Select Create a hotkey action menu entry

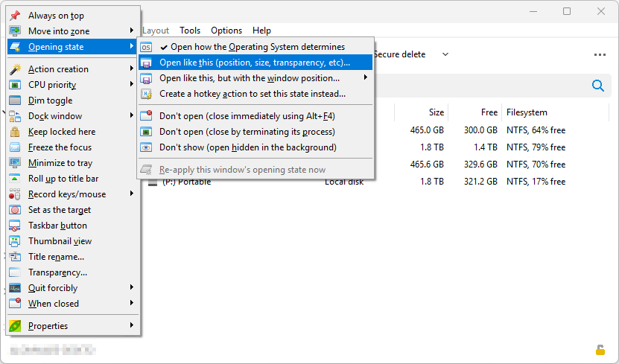[x=252, y=94]
